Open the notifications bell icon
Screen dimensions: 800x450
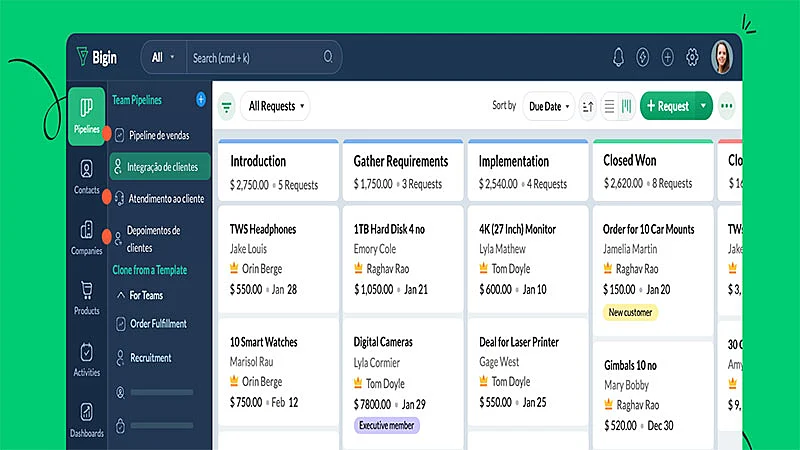click(619, 57)
